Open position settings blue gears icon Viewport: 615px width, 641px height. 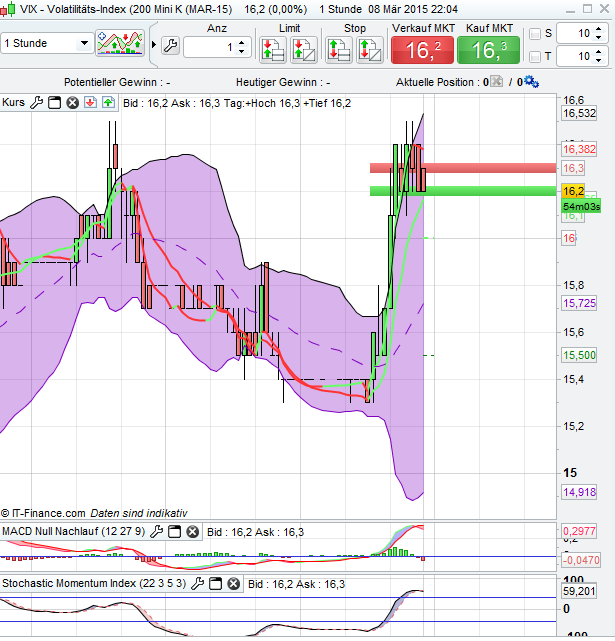tap(531, 81)
